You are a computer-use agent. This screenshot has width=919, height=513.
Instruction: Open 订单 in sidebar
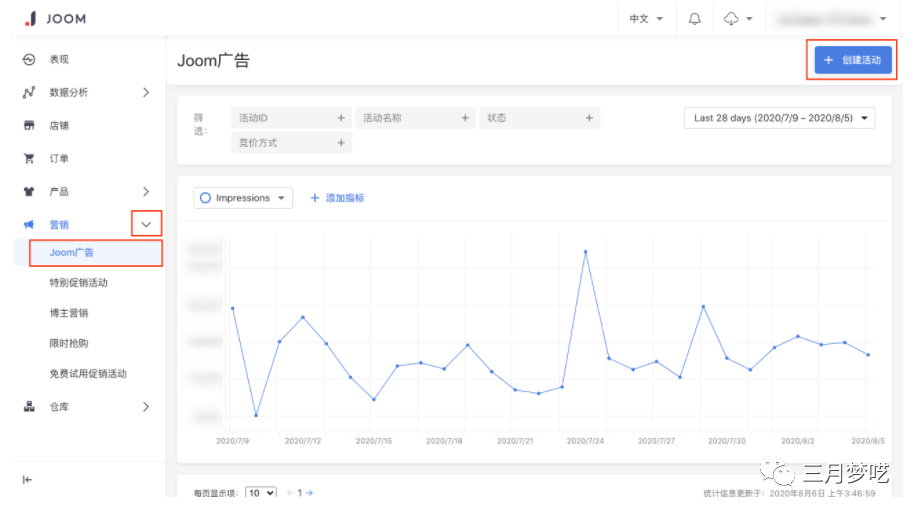(x=59, y=158)
